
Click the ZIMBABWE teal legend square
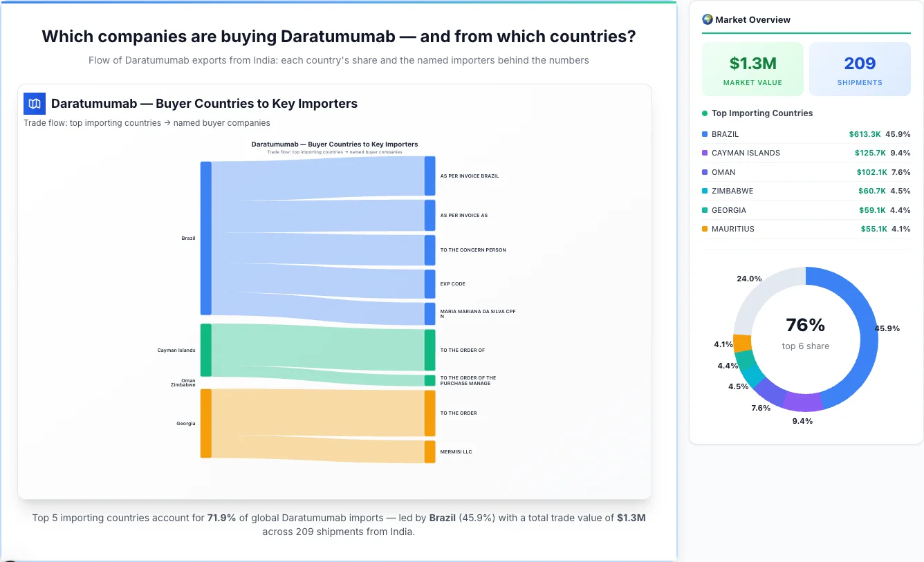pyautogui.click(x=705, y=191)
